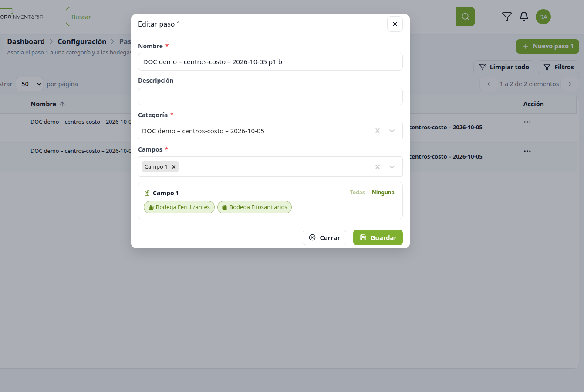Viewport: 584px width, 392px height.
Task: Remove the Campo 1 tag
Action: point(174,166)
